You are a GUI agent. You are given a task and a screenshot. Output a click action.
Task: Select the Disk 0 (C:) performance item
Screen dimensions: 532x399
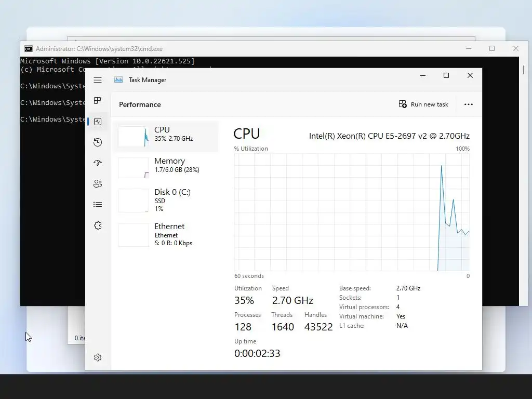(166, 200)
